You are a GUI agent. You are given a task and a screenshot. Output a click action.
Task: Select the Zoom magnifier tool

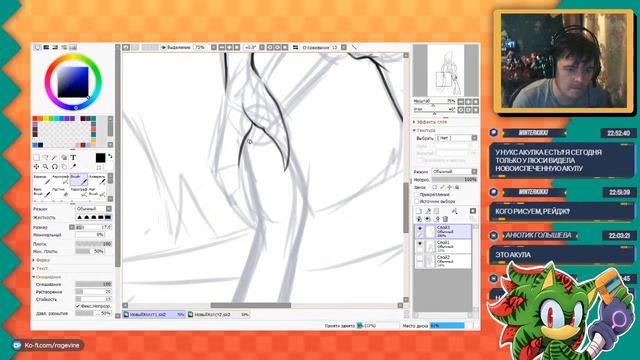[46, 167]
